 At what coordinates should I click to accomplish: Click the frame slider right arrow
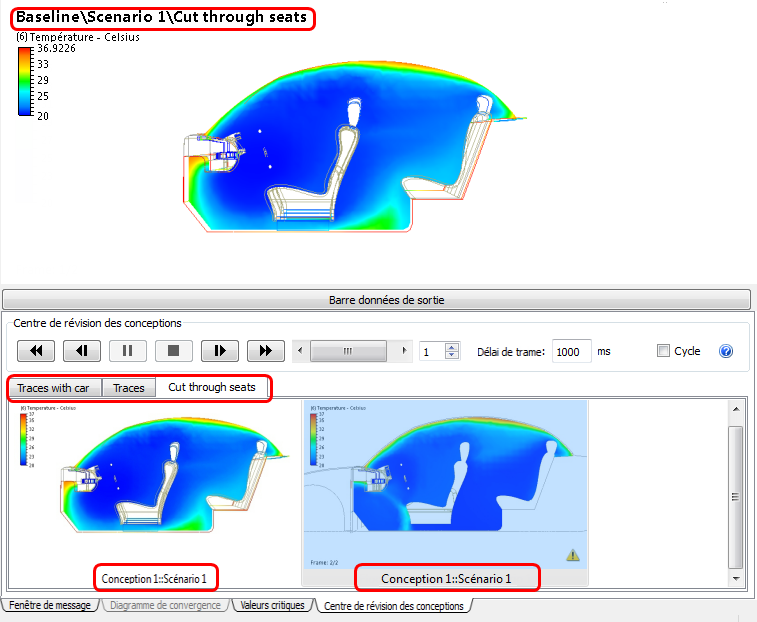pyautogui.click(x=404, y=351)
